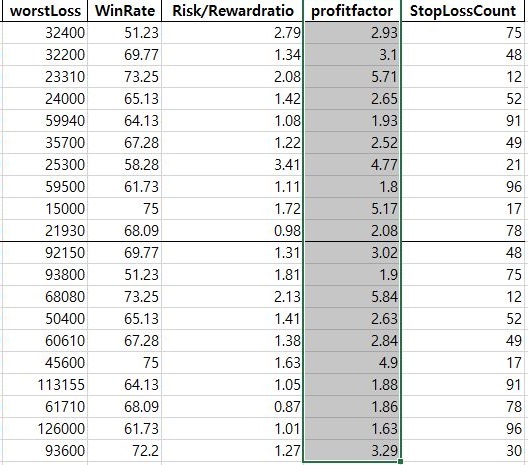Select Risk/Rewardratio value 2.79
This screenshot has height=465, width=528.
click(233, 33)
